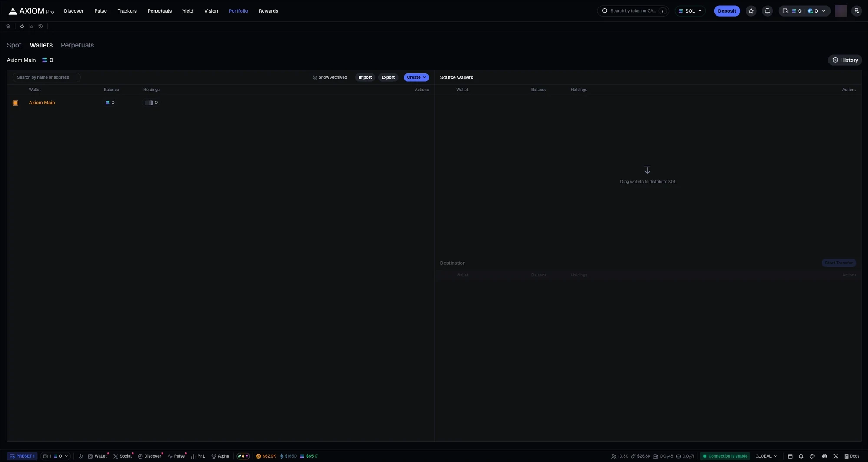Focus the Search by token or CA field
Screen dimensions: 868x462
[633, 11]
